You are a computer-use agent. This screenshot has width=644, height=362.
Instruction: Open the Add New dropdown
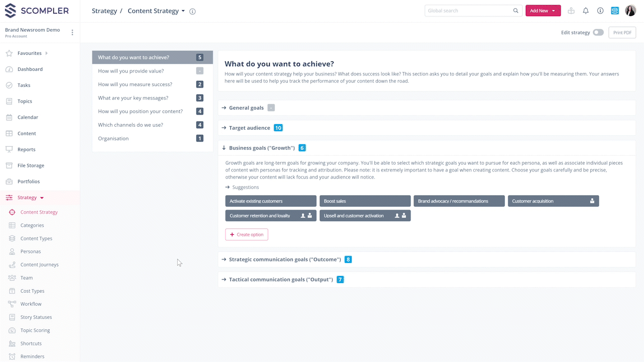543,11
